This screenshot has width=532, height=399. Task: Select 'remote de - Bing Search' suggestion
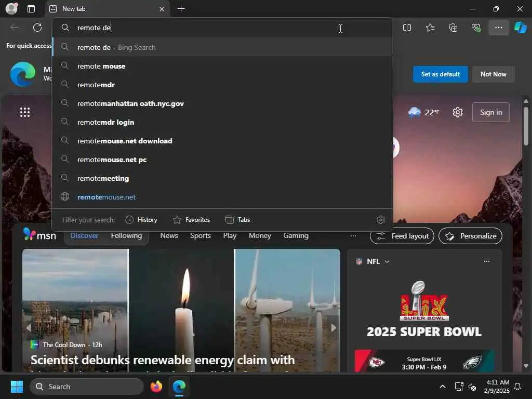tap(222, 47)
